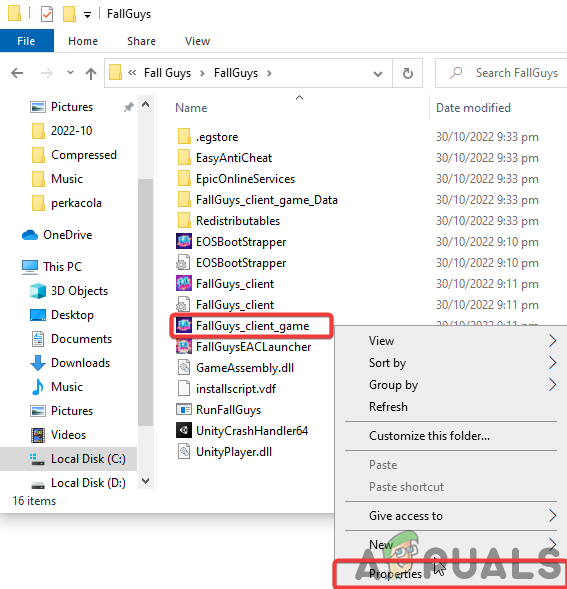The width and height of the screenshot is (567, 589).
Task: Click the Search FallGuys input field
Action: click(501, 73)
